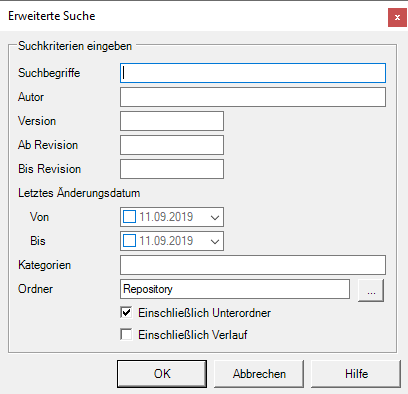Click the Bis date text 11.09.2019

(166, 241)
